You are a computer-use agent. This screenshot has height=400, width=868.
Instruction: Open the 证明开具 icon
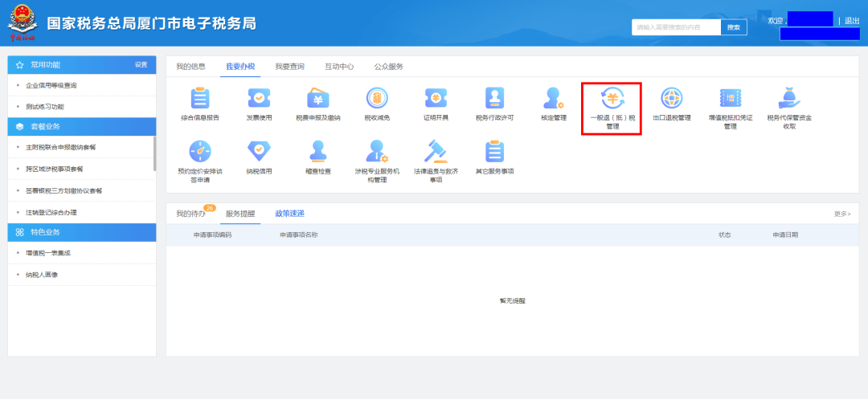point(436,99)
